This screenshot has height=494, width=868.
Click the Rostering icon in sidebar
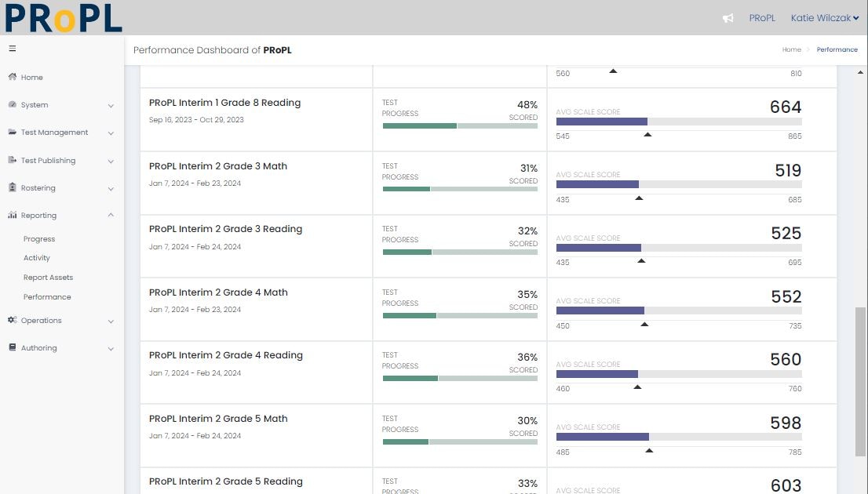13,187
